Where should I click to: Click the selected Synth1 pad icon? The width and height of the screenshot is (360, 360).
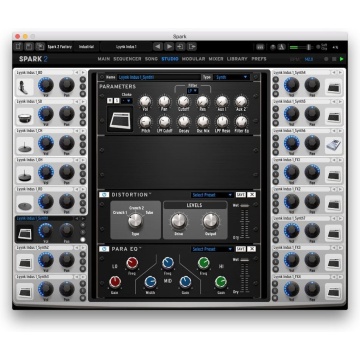point(25,232)
